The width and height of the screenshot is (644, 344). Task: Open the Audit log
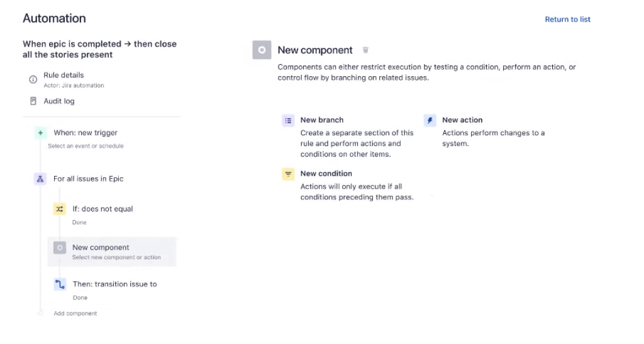click(59, 101)
